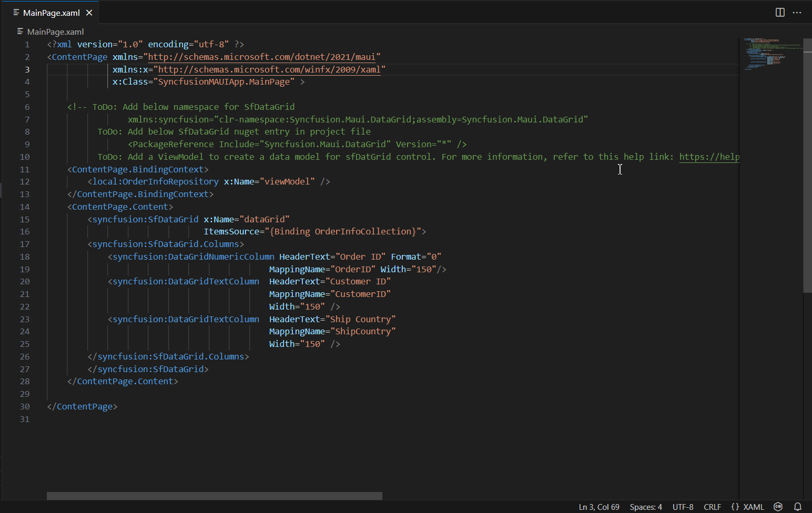
Task: Click the MainPage.xaml breadcrumb item
Action: (x=55, y=32)
